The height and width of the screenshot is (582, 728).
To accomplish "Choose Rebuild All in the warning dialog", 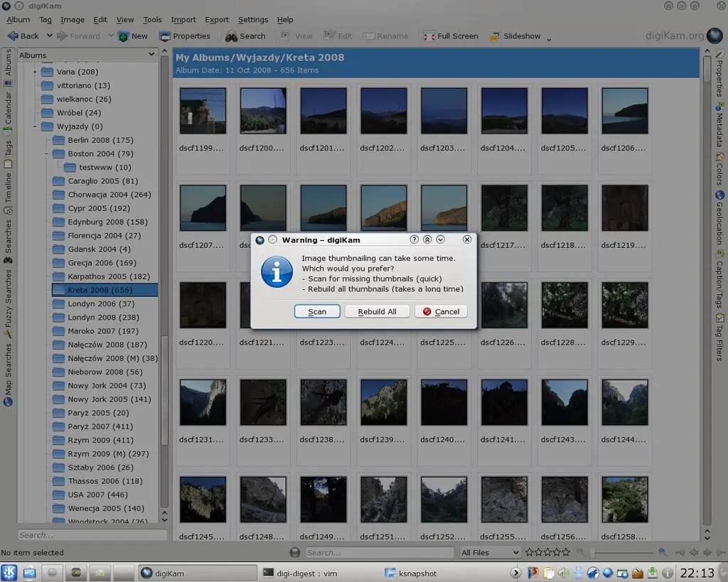I will coord(377,312).
